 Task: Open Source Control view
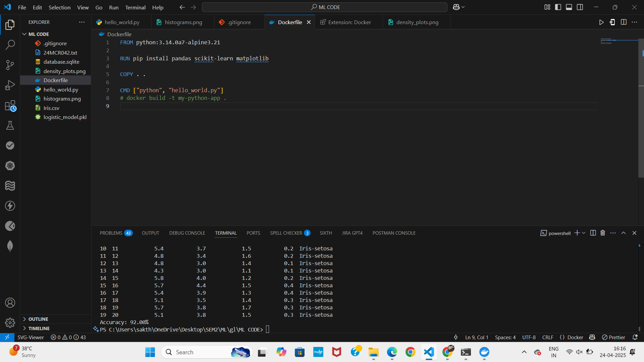tap(10, 65)
